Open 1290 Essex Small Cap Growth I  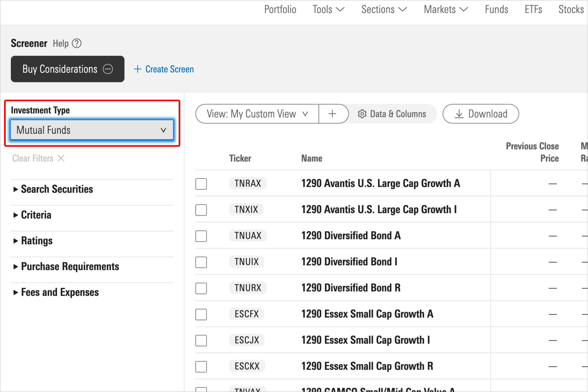[365, 340]
